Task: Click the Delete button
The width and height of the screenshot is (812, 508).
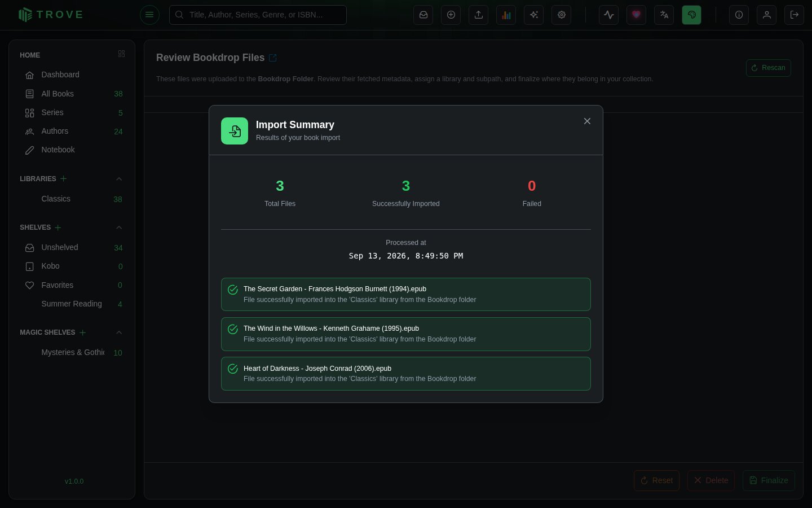Action: tap(710, 480)
